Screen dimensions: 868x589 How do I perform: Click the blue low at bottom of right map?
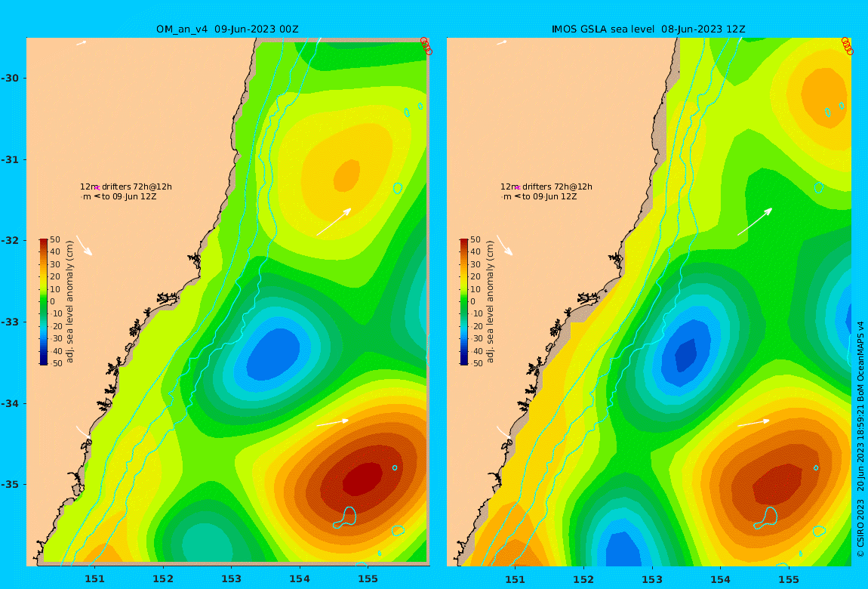[x=622, y=550]
